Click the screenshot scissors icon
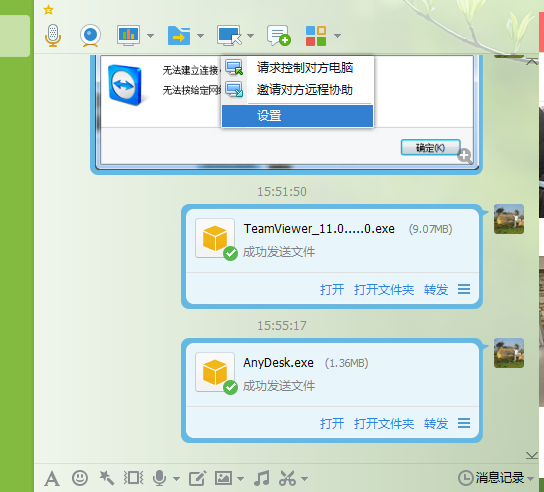The height and width of the screenshot is (492, 544). click(x=288, y=478)
